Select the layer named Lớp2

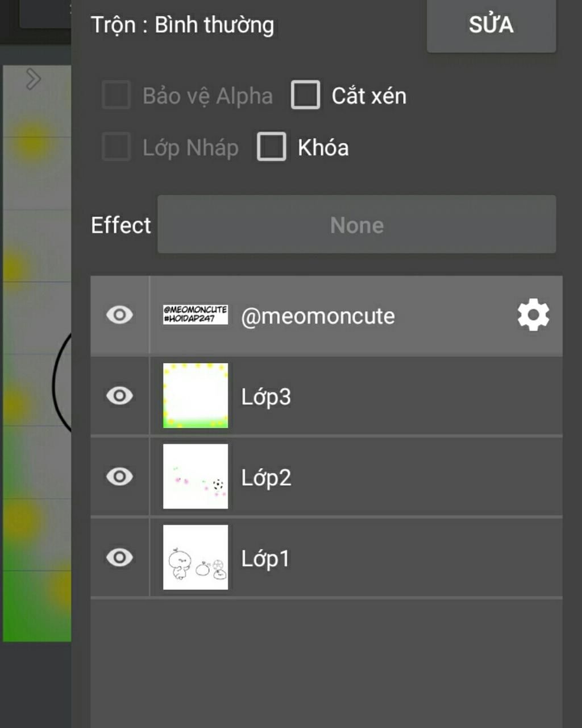tap(266, 478)
